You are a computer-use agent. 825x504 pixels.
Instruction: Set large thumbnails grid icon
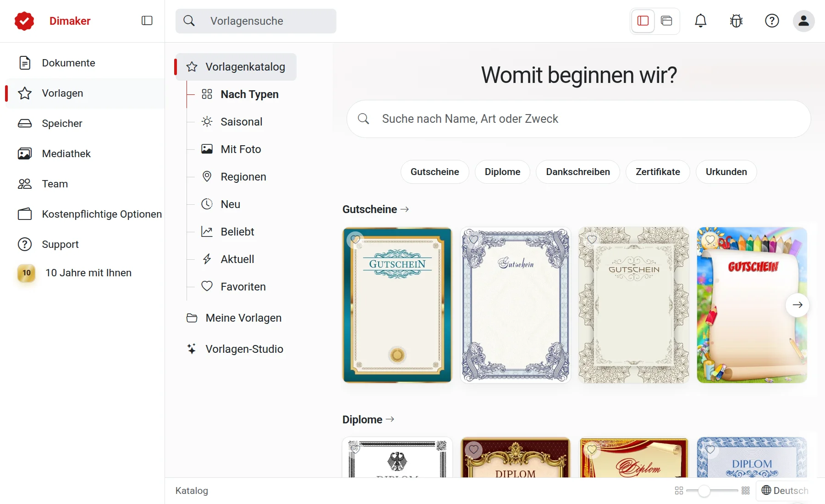679,491
